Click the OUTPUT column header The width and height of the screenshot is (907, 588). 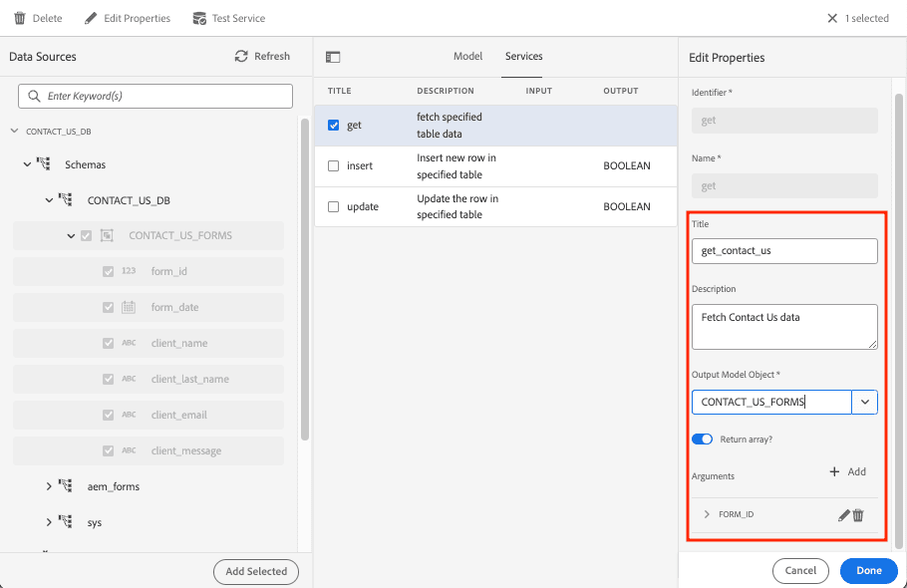point(621,91)
